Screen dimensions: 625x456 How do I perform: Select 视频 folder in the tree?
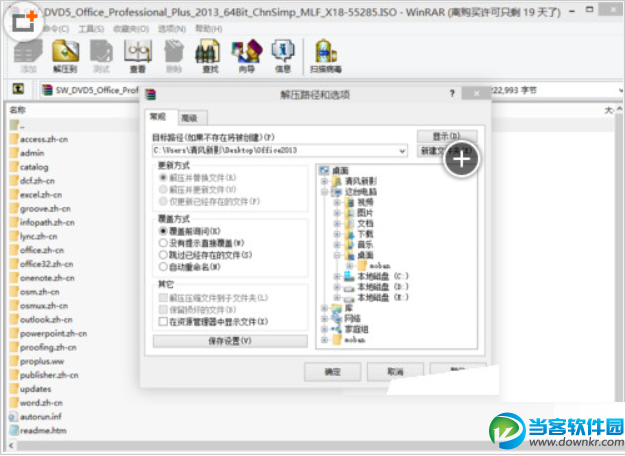click(x=365, y=202)
